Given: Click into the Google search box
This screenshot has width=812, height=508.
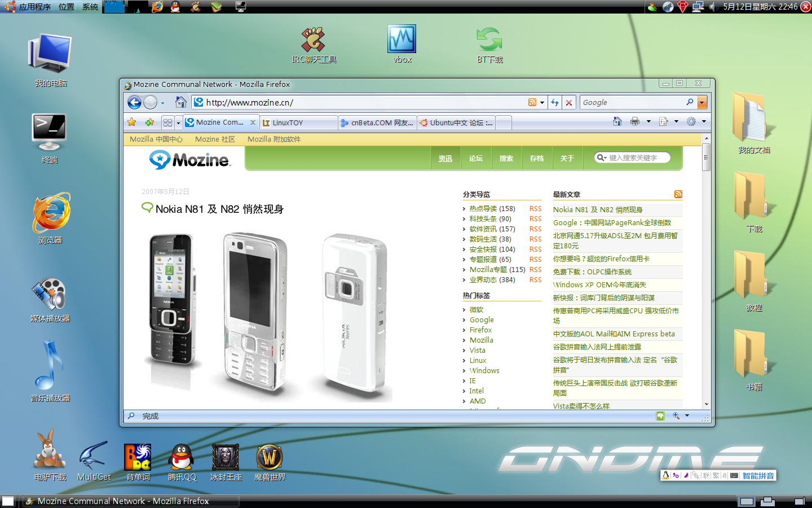Looking at the screenshot, I should 633,102.
